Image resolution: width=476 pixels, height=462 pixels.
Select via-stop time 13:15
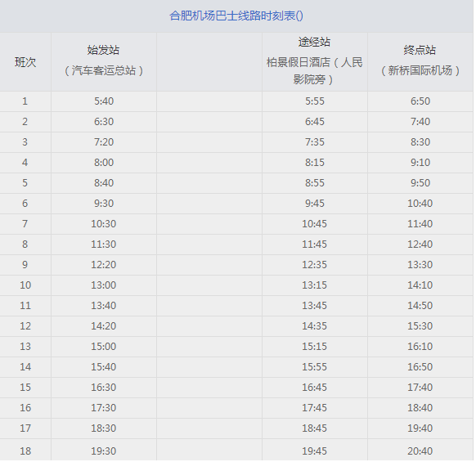coord(314,285)
